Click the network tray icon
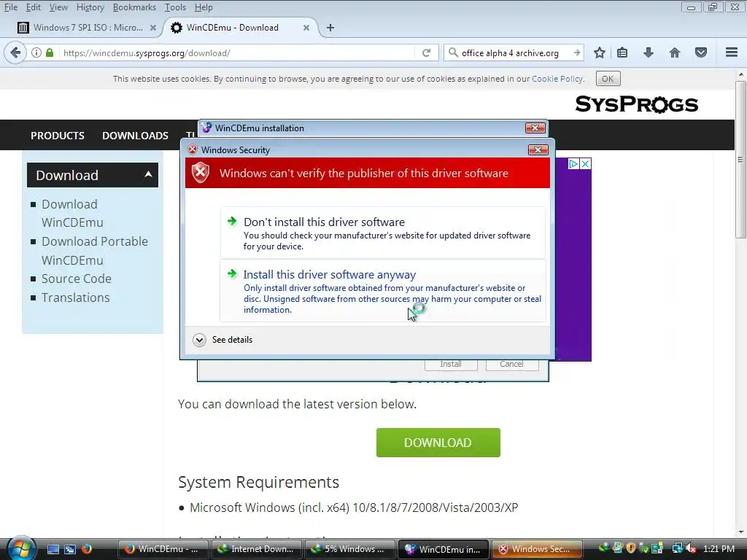 677,549
